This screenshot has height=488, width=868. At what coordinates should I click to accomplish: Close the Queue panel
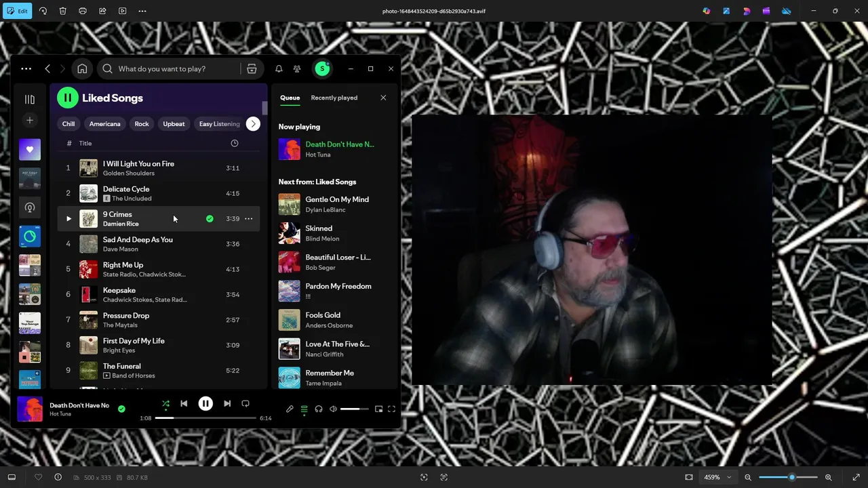click(383, 98)
